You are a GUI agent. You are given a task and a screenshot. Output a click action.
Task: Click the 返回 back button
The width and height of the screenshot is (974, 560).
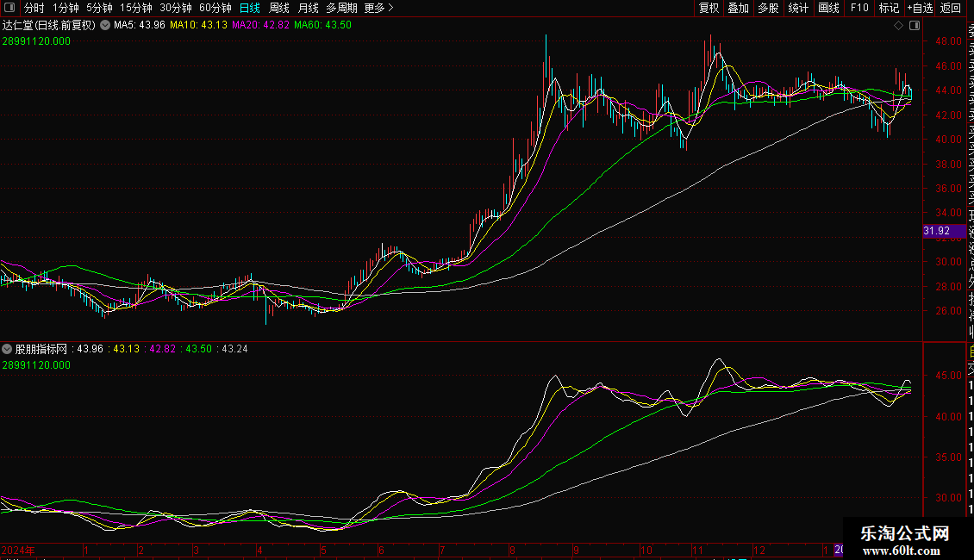click(x=951, y=8)
